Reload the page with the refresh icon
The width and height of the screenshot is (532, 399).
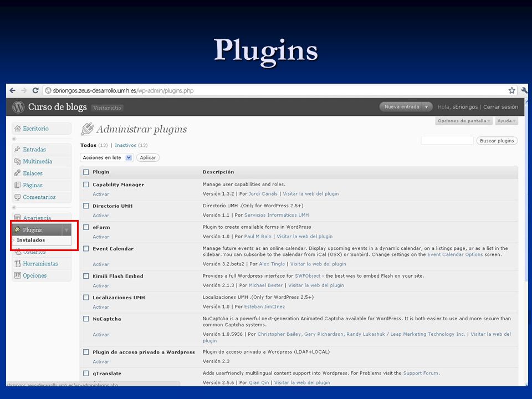[35, 90]
